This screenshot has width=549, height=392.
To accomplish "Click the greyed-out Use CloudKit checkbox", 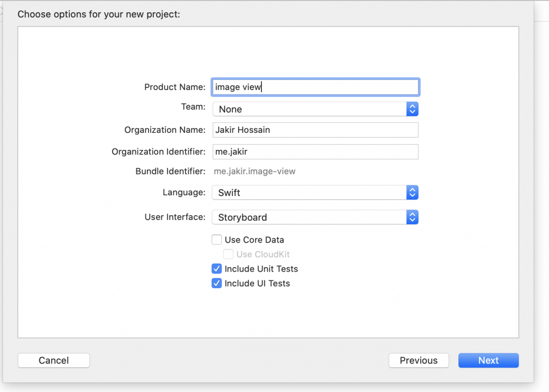I will (228, 254).
